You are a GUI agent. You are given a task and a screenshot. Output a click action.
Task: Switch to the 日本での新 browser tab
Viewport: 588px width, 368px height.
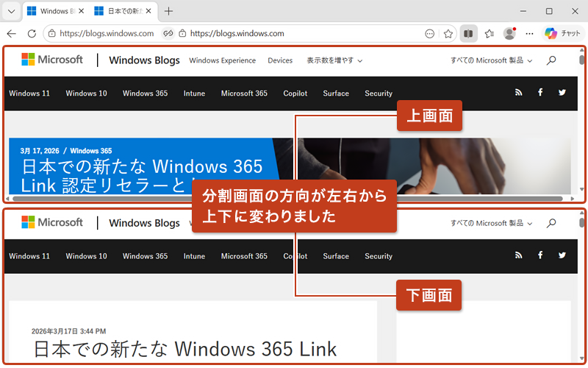point(123,11)
